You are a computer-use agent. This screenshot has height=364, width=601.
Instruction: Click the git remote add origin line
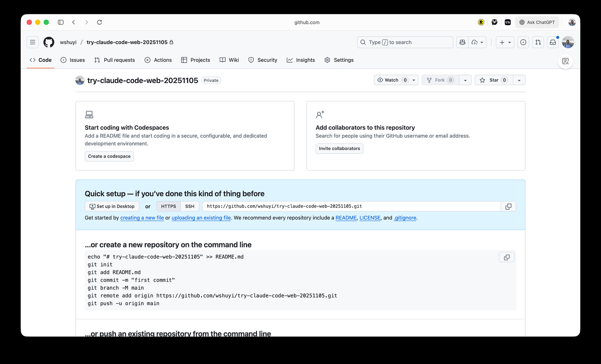212,295
